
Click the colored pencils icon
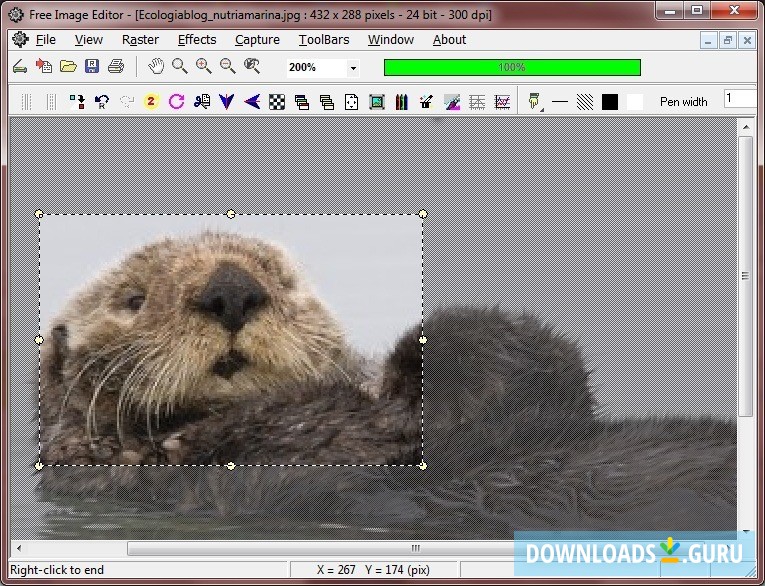click(x=401, y=102)
